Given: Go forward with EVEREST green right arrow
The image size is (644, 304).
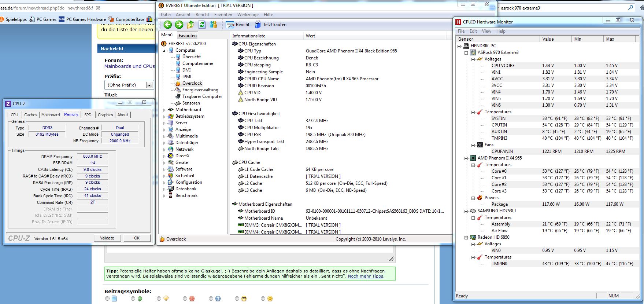Looking at the screenshot, I should tap(179, 25).
